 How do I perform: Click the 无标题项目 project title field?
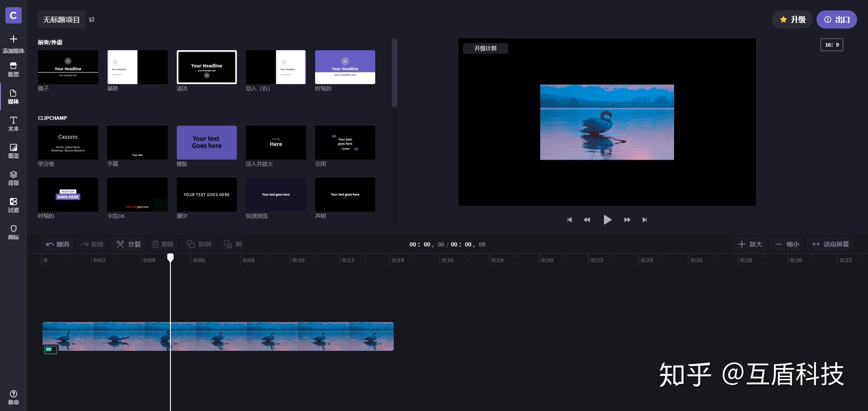pyautogui.click(x=61, y=19)
